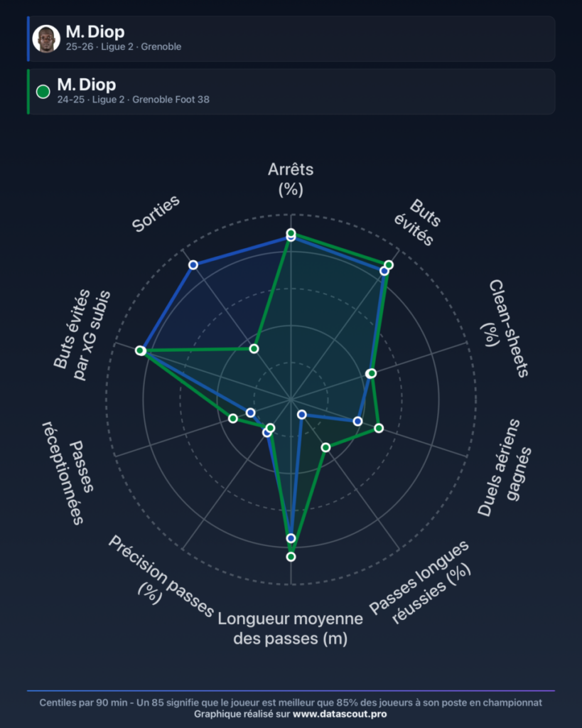The height and width of the screenshot is (728, 582).
Task: Click blue data point on Passes longues axis
Action: pos(302,414)
